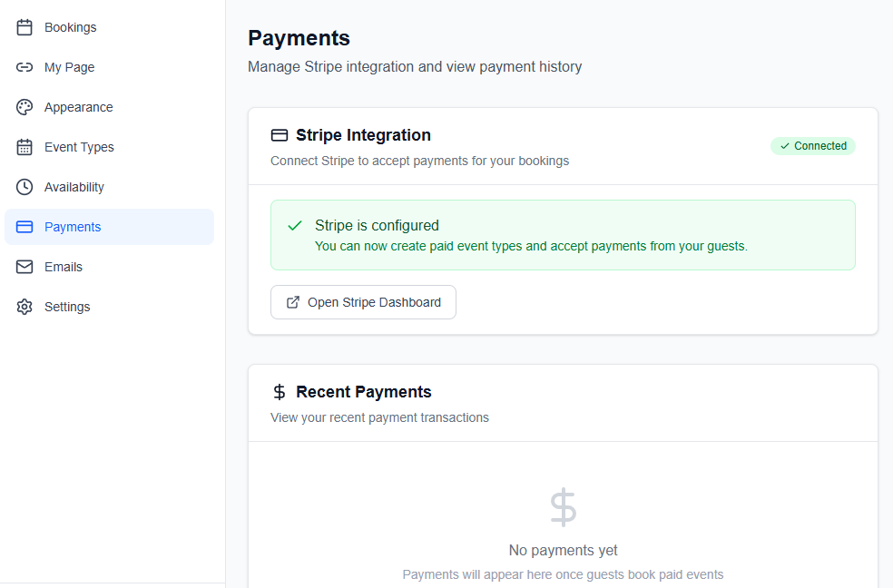Select Event Types in sidebar
The width and height of the screenshot is (893, 588).
pos(79,147)
